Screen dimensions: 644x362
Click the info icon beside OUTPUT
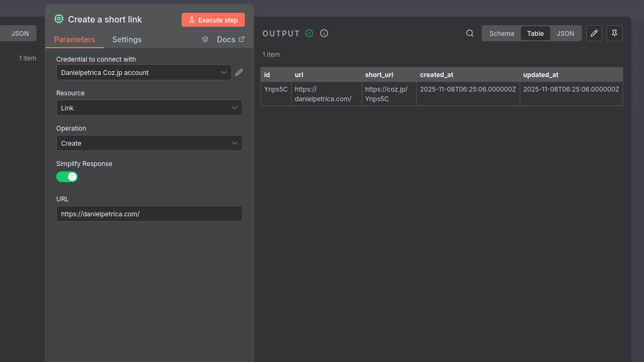pyautogui.click(x=324, y=33)
